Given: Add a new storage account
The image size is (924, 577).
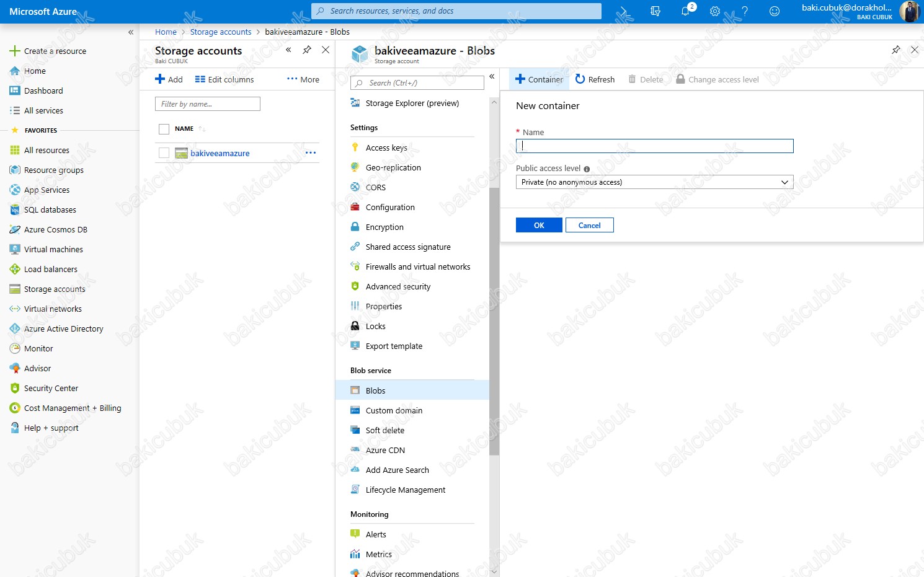Looking at the screenshot, I should point(169,79).
